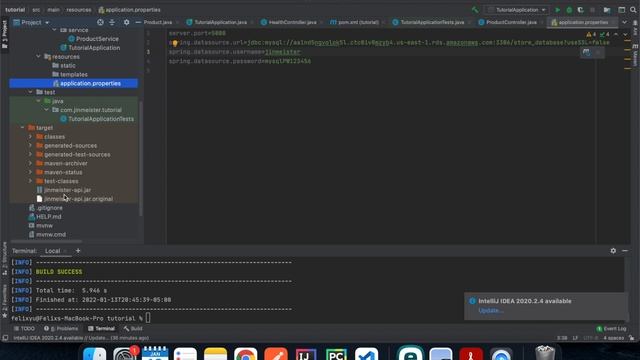Open Project panel gear options

pos(127,22)
